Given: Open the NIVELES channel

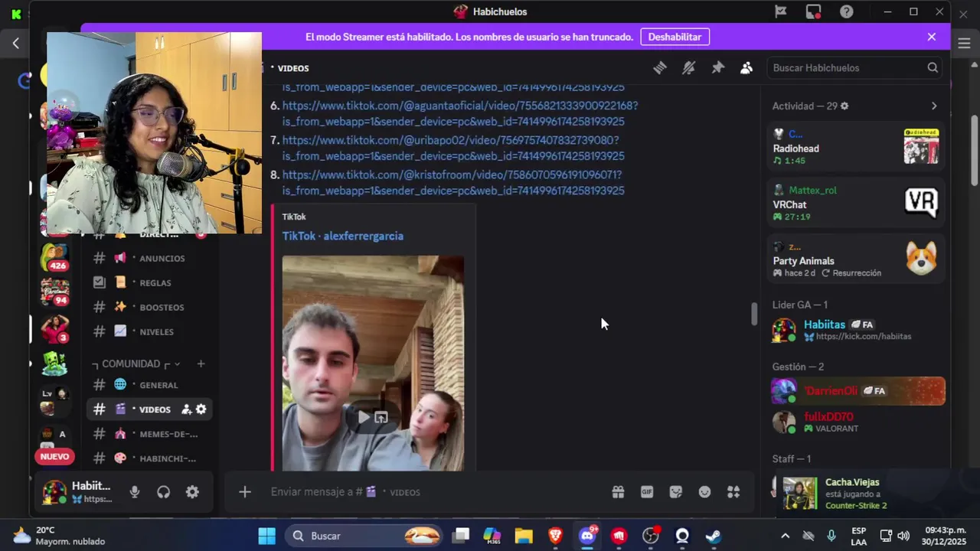Looking at the screenshot, I should pos(149,331).
